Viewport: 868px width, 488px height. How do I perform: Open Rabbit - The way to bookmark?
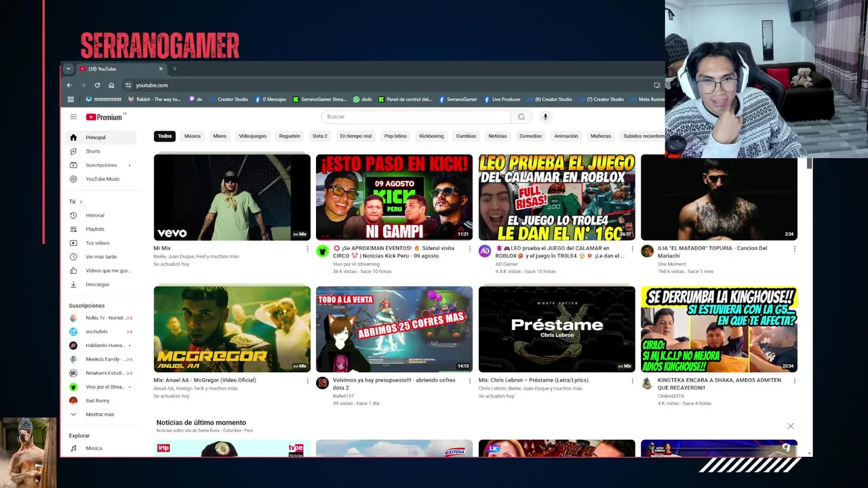tap(153, 100)
